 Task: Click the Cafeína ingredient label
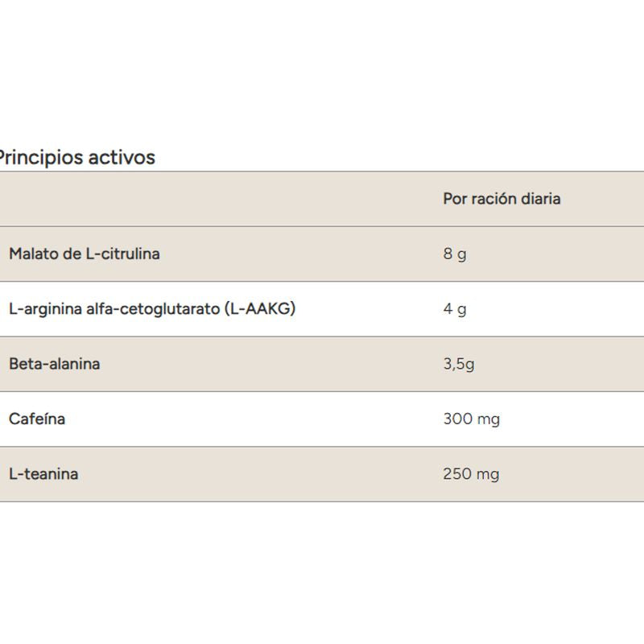click(x=37, y=419)
